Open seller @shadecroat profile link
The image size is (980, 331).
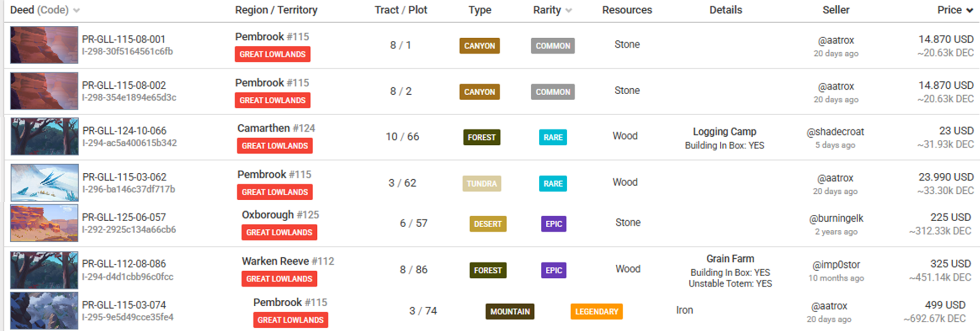click(835, 132)
